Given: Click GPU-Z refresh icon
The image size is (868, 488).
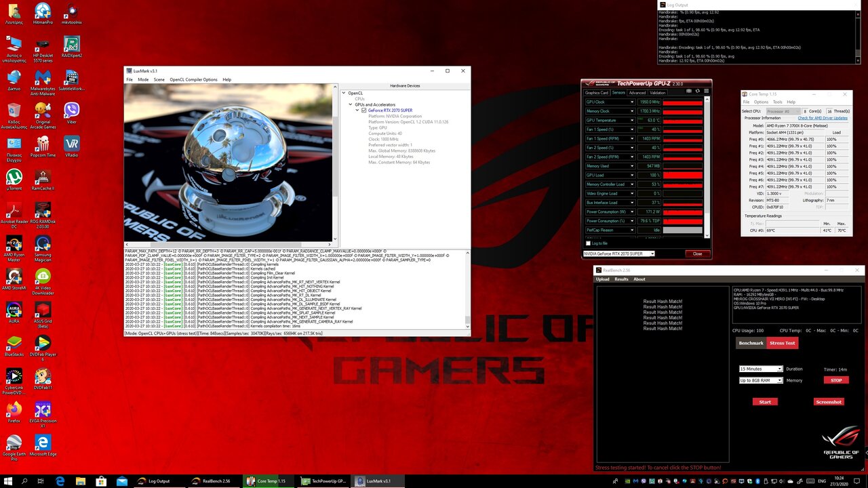Looking at the screenshot, I should 697,91.
